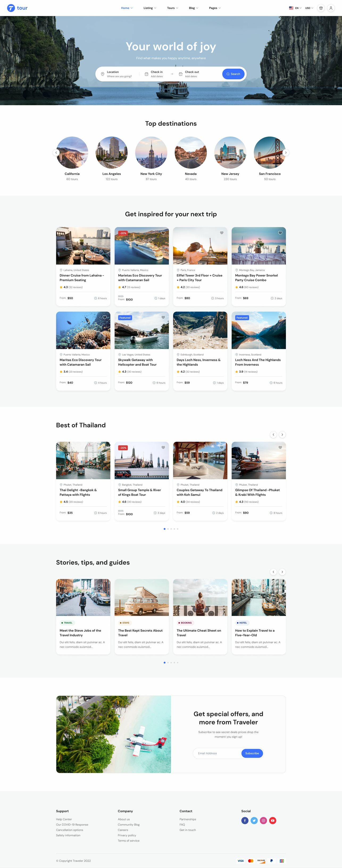Select last dot of Best of Thailand carousel

pos(178,529)
